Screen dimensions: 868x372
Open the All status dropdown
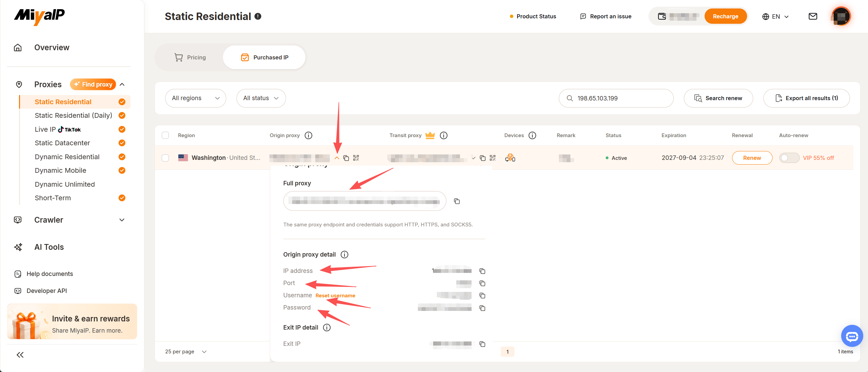point(261,98)
